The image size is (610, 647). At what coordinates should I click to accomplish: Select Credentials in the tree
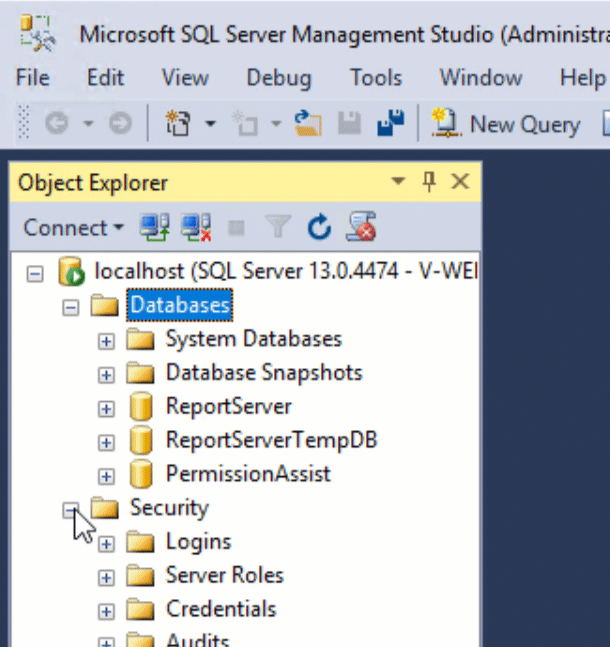coord(221,609)
